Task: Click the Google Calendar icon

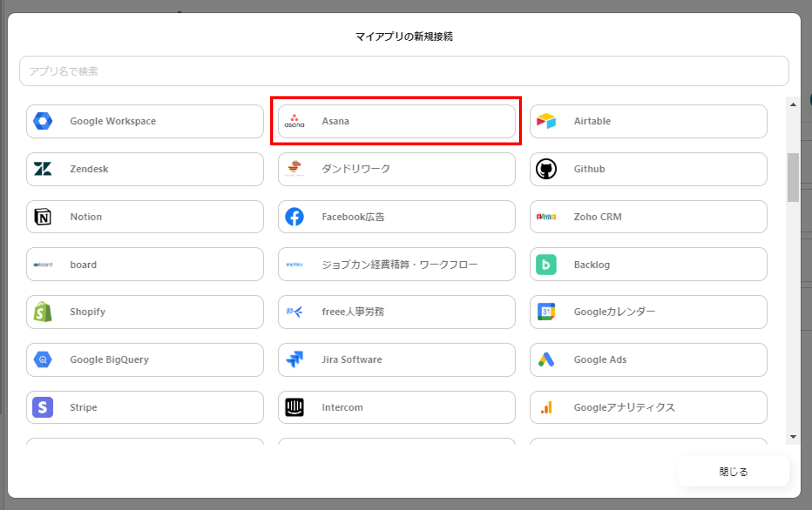Action: 546,312
